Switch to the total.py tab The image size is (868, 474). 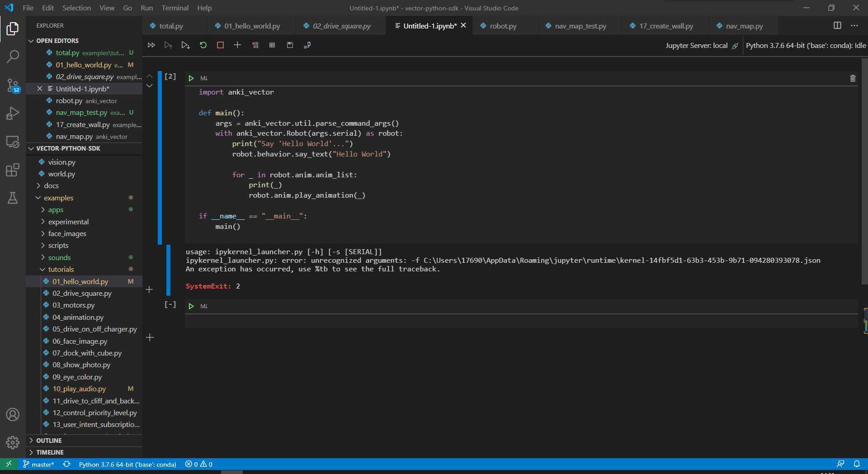click(171, 26)
